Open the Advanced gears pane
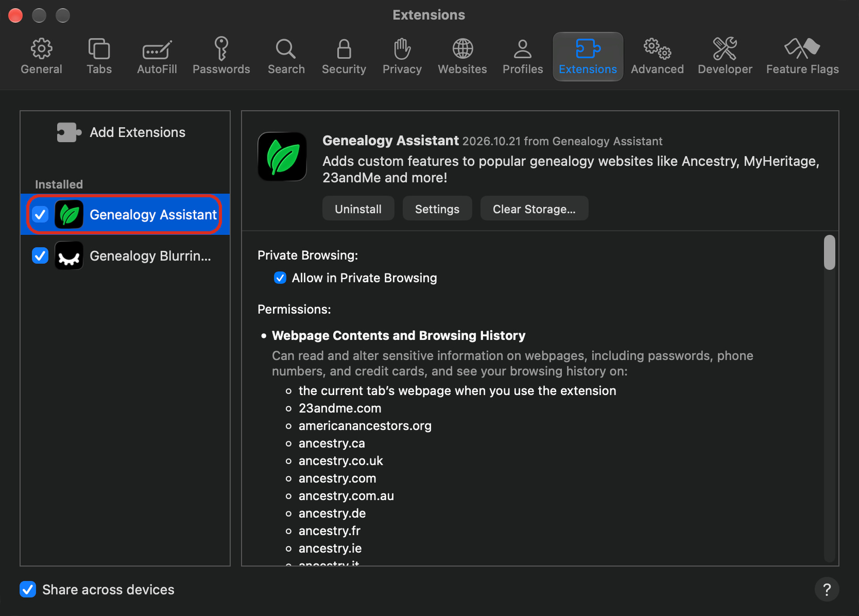The image size is (859, 616). point(657,56)
